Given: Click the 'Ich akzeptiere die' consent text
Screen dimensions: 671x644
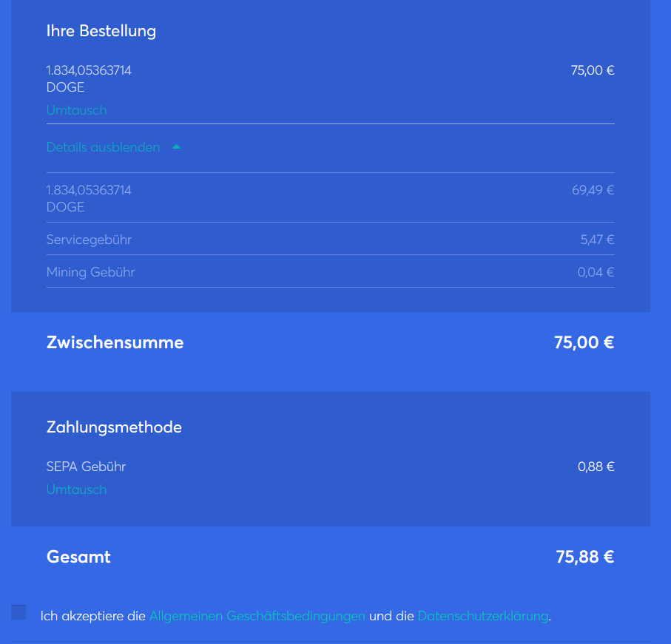Looking at the screenshot, I should pyautogui.click(x=93, y=616).
